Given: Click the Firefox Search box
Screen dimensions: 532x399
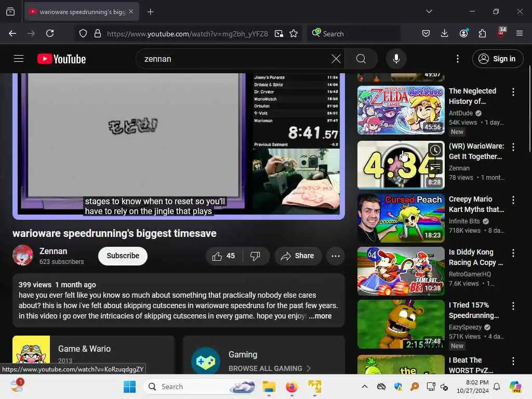Looking at the screenshot, I should 354,34.
